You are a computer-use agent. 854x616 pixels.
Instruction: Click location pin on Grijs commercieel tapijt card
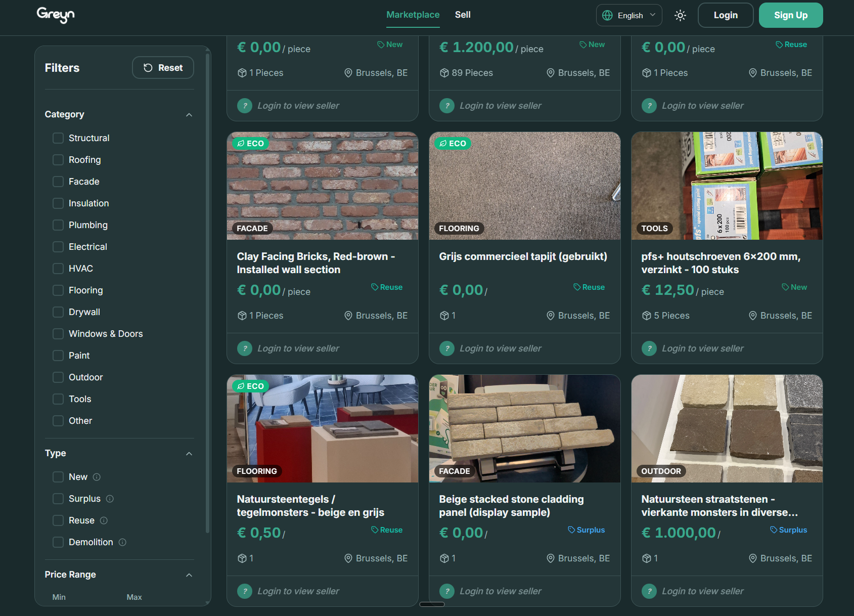551,316
